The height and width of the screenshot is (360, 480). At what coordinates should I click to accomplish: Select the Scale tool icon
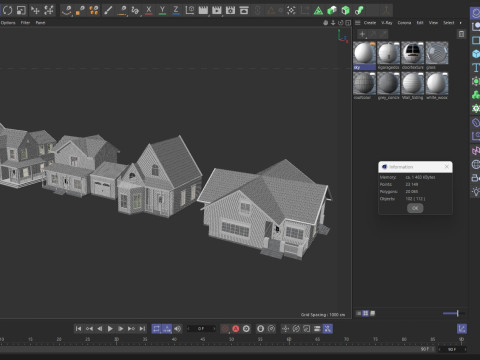click(x=21, y=10)
